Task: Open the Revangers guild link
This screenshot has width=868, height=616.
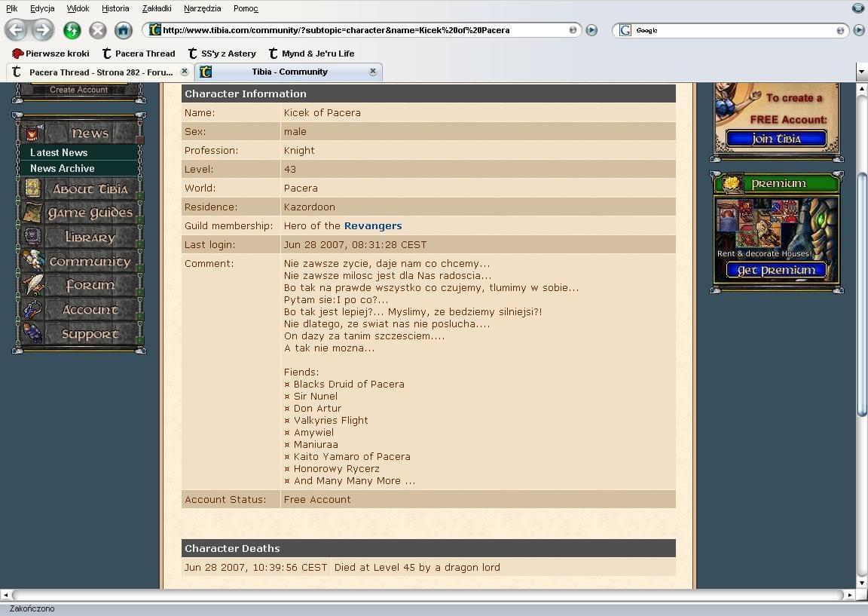Action: [x=372, y=225]
